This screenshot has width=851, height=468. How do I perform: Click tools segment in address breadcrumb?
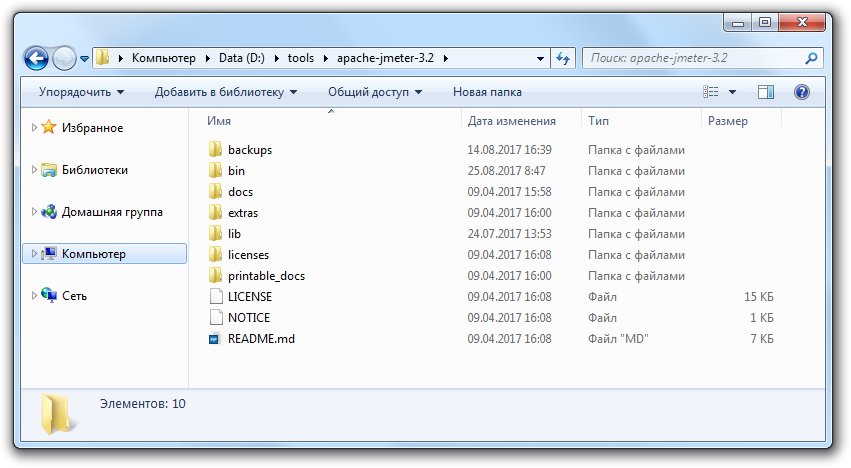(x=300, y=58)
